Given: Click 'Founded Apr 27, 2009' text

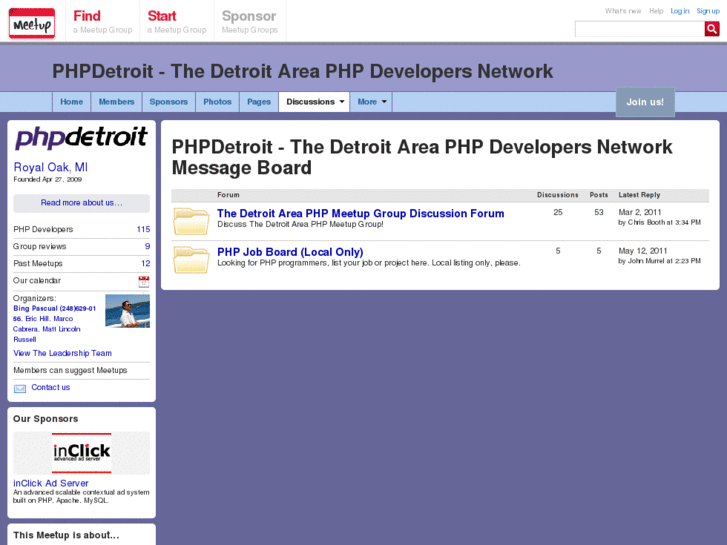Looking at the screenshot, I should coord(47,179).
